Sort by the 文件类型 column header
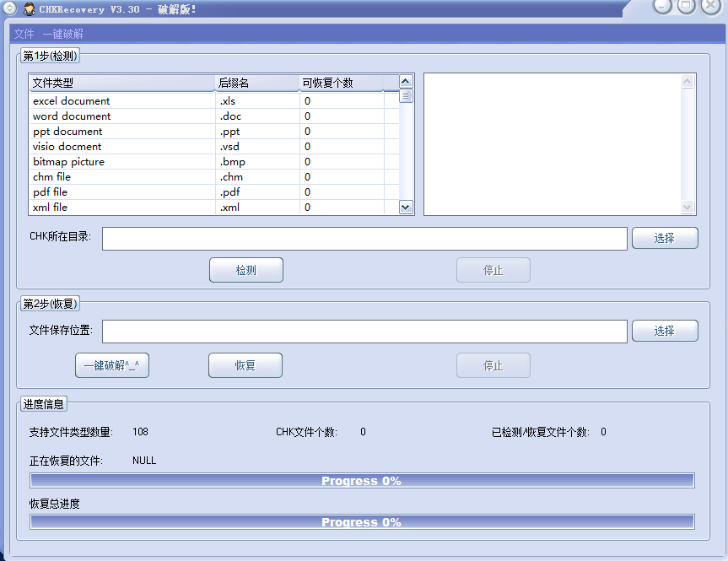 (121, 83)
